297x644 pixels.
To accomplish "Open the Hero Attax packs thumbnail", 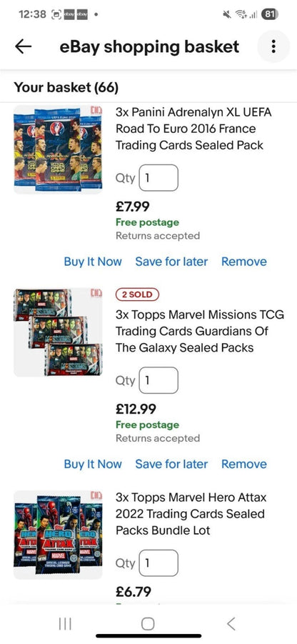I will (x=58, y=535).
